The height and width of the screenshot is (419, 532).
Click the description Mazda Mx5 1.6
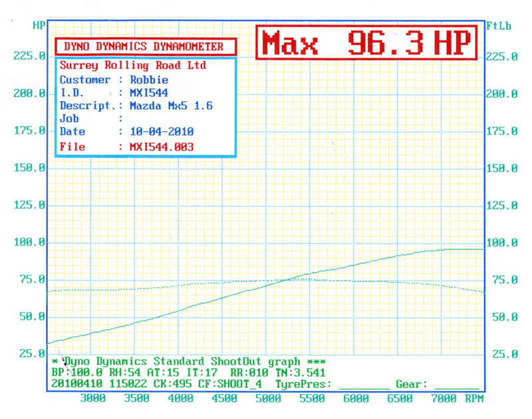coord(171,106)
